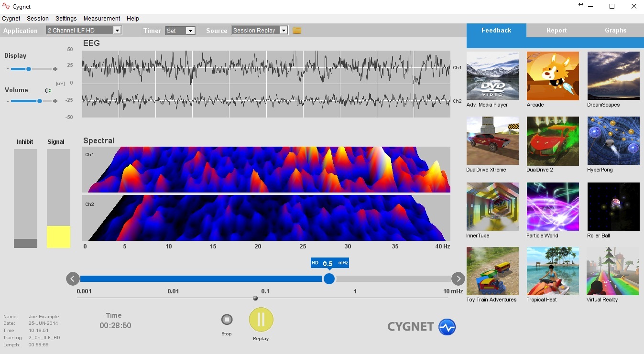Click the right arrow on the frequency slider
Viewport: 644px width, 354px height.
(x=458, y=279)
